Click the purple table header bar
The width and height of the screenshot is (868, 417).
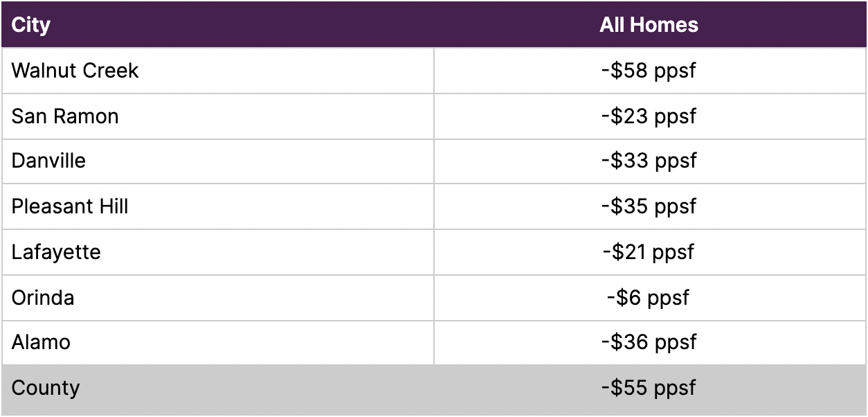click(434, 24)
